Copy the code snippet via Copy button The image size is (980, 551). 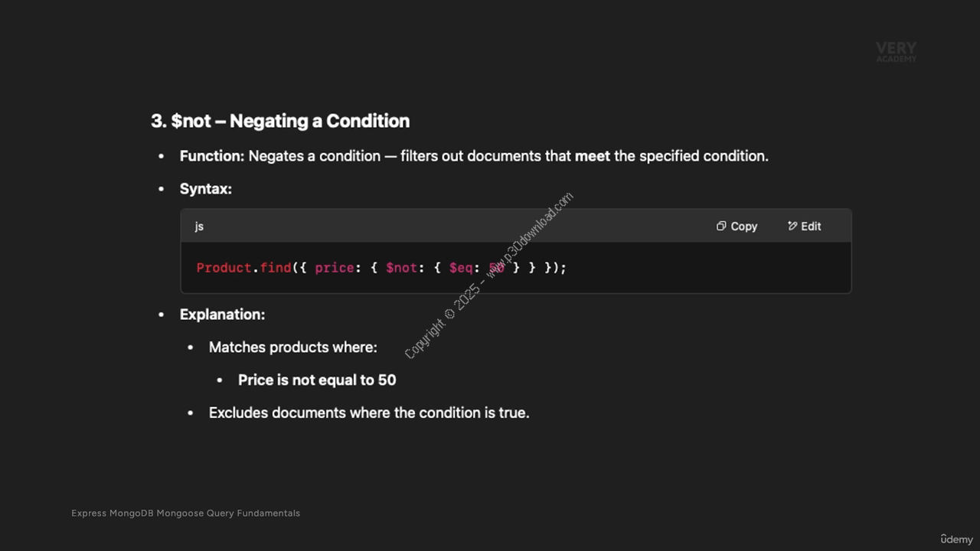[x=737, y=226]
